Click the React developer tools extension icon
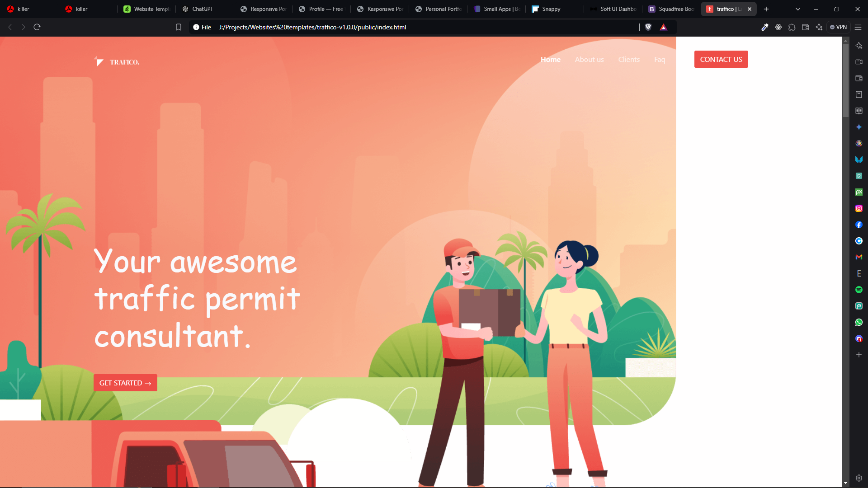 778,27
